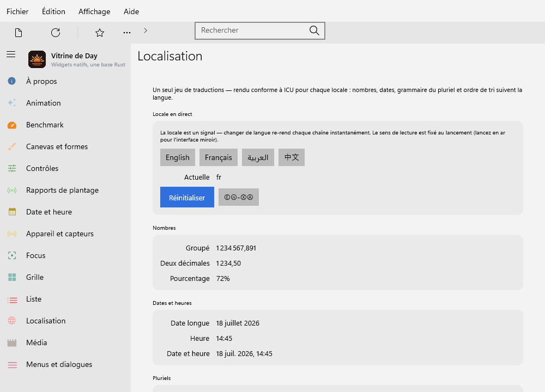
Task: Open the Grille page label
Action: tap(35, 278)
